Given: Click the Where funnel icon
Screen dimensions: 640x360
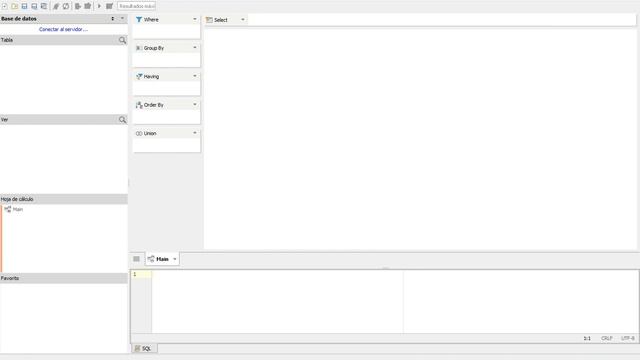Looking at the screenshot, I should 139,20.
